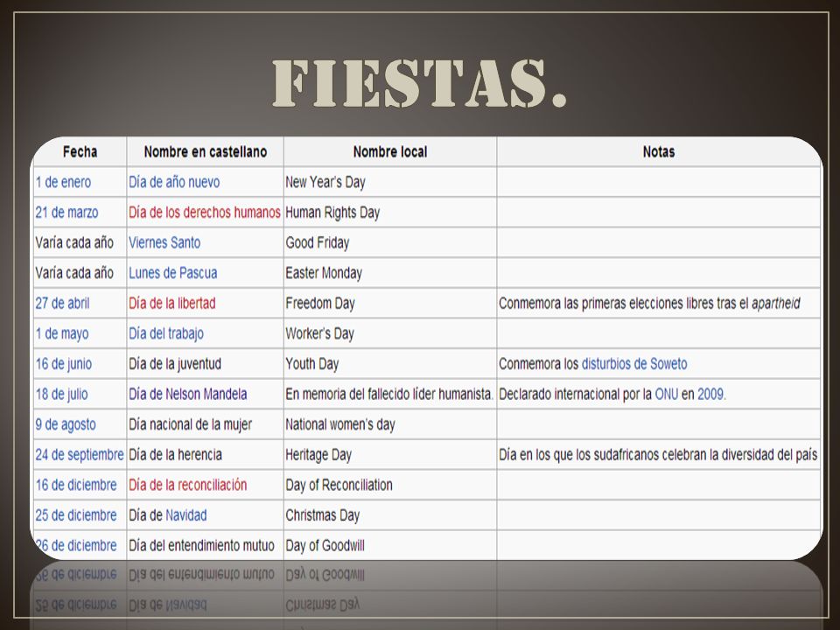Open the '21 de marzo' date link
Screen dimensions: 840x630
[x=67, y=213]
